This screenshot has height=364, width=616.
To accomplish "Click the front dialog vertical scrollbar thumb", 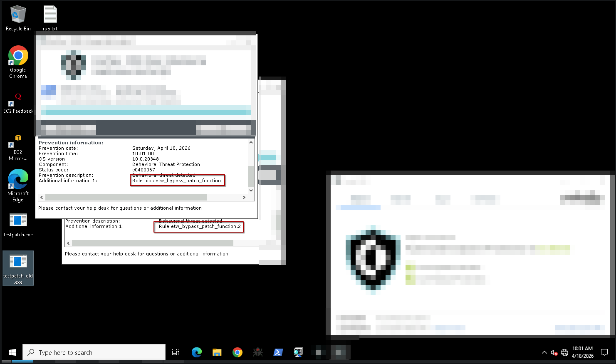I will tap(251, 176).
